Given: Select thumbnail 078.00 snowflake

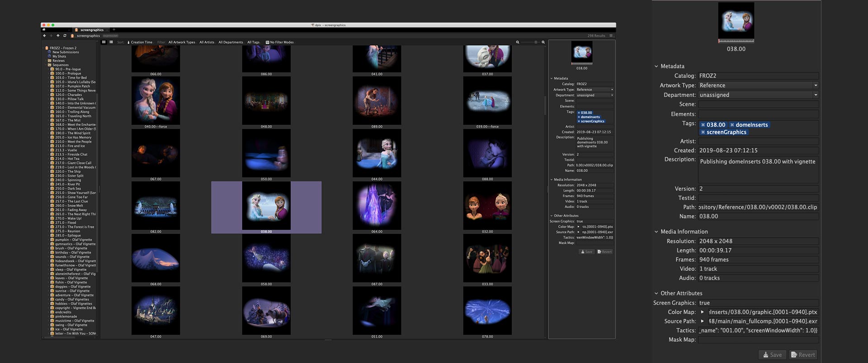Looking at the screenshot, I should 487,311.
